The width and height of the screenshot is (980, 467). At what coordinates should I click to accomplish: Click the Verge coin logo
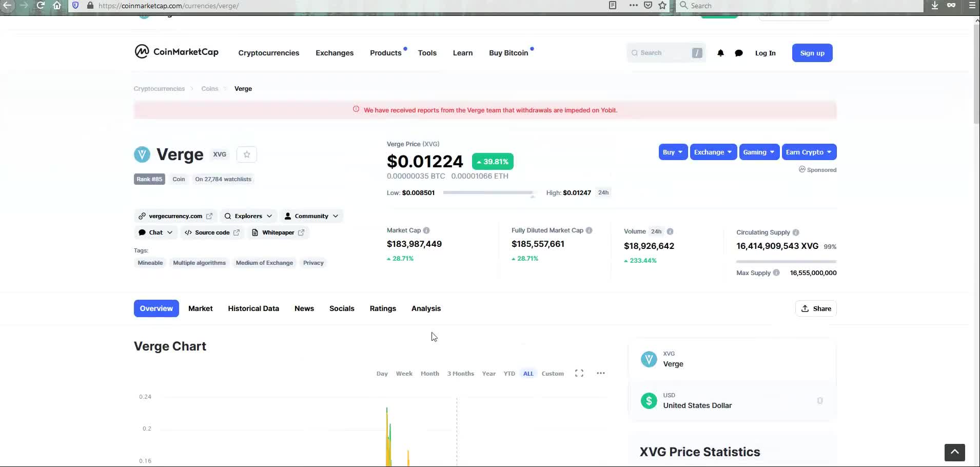[142, 154]
